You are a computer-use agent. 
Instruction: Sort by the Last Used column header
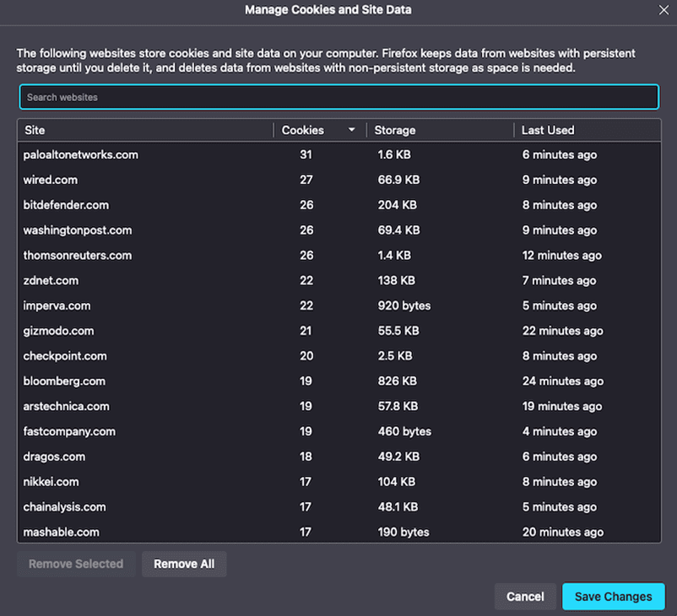[586, 130]
